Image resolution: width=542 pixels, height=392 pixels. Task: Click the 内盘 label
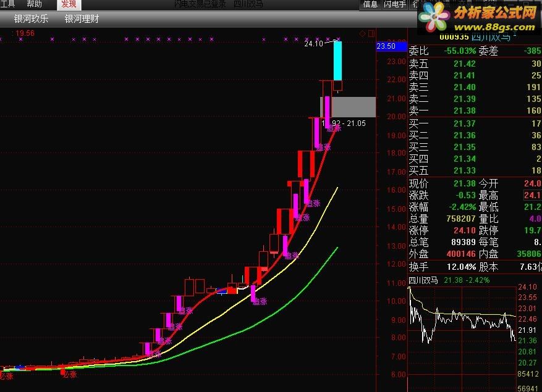coord(488,254)
